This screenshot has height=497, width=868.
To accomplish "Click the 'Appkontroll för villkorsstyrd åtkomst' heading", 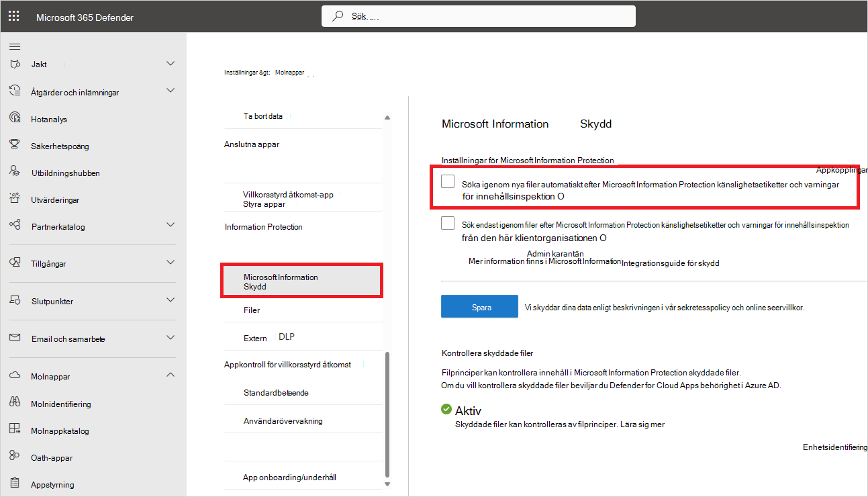I will (x=287, y=364).
